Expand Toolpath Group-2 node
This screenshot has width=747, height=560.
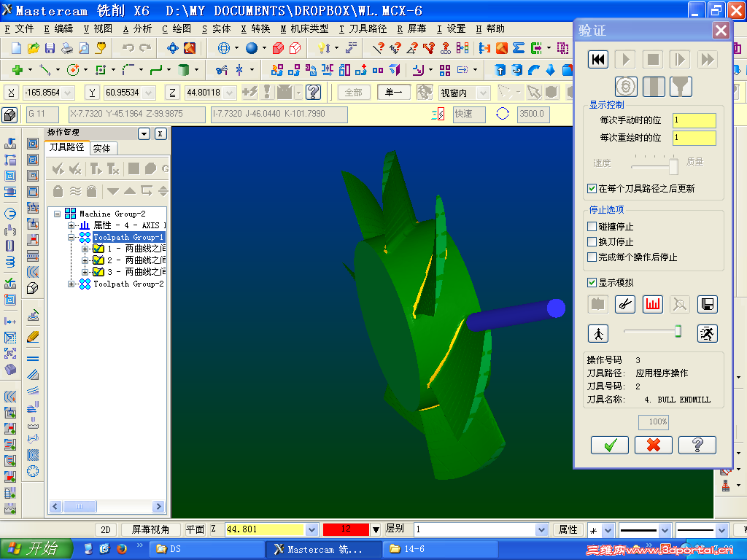click(71, 284)
